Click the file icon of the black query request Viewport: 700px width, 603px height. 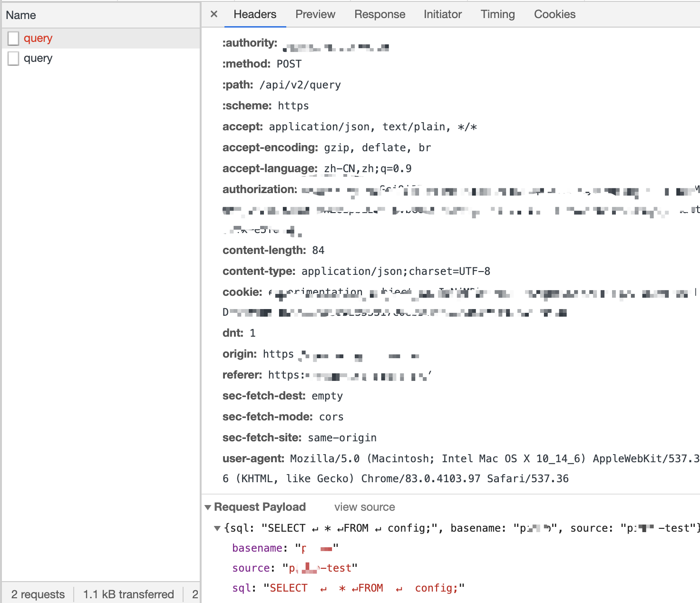(13, 58)
